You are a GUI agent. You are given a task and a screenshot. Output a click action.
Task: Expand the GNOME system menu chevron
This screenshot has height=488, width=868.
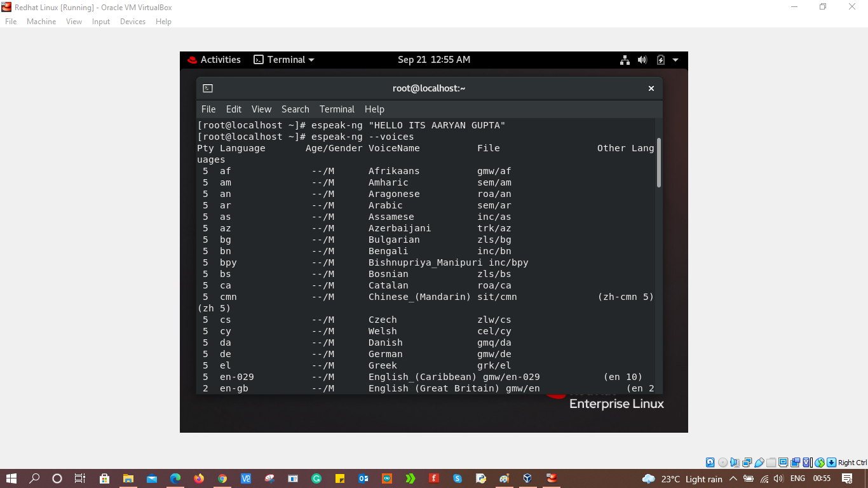[x=675, y=60]
